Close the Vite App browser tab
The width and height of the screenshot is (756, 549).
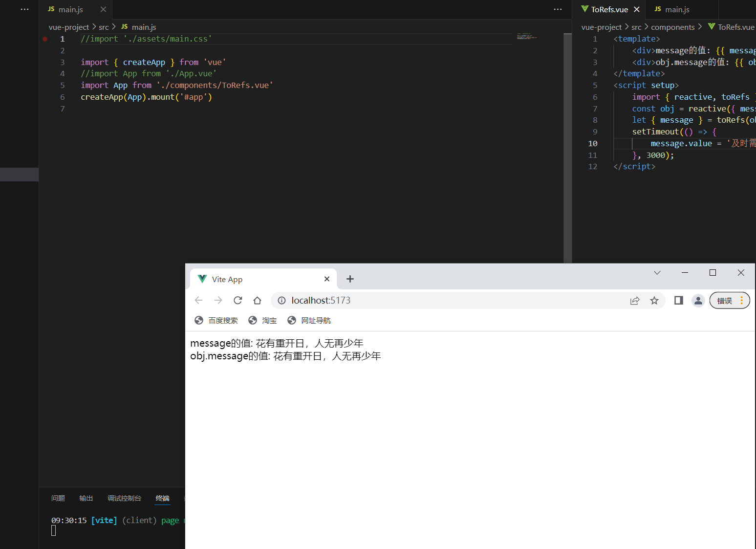click(327, 279)
